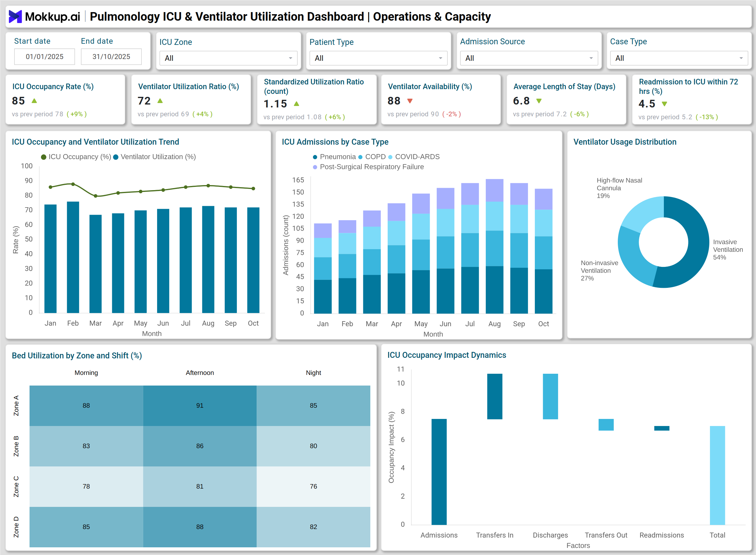Click the Mokkup.ai logo icon

coord(15,17)
